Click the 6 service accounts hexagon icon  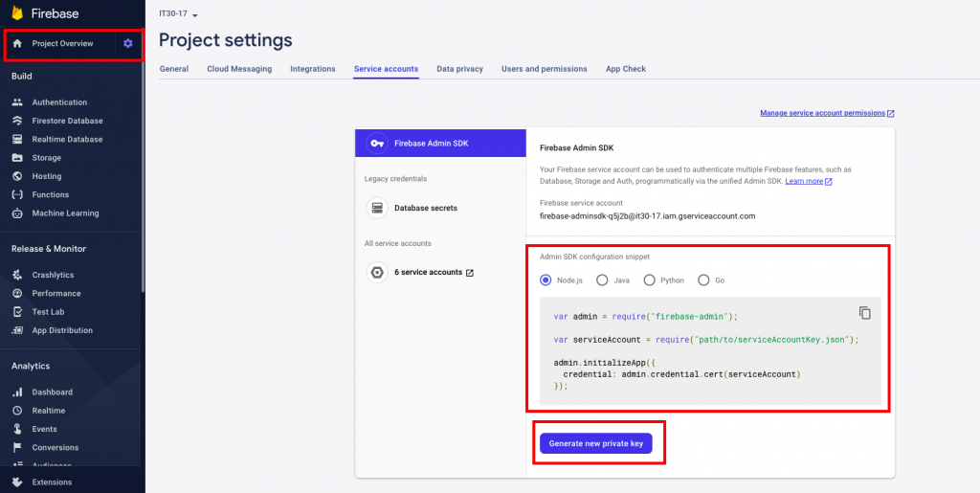377,273
